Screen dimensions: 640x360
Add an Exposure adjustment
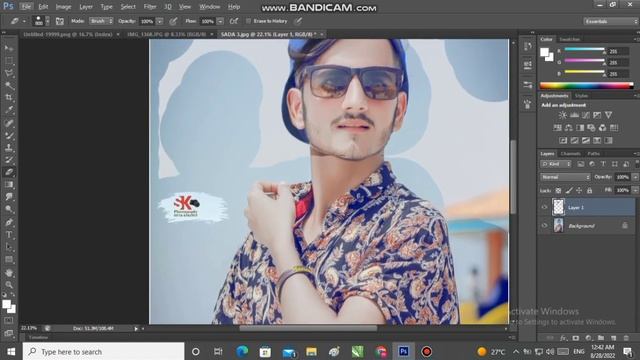[597, 115]
